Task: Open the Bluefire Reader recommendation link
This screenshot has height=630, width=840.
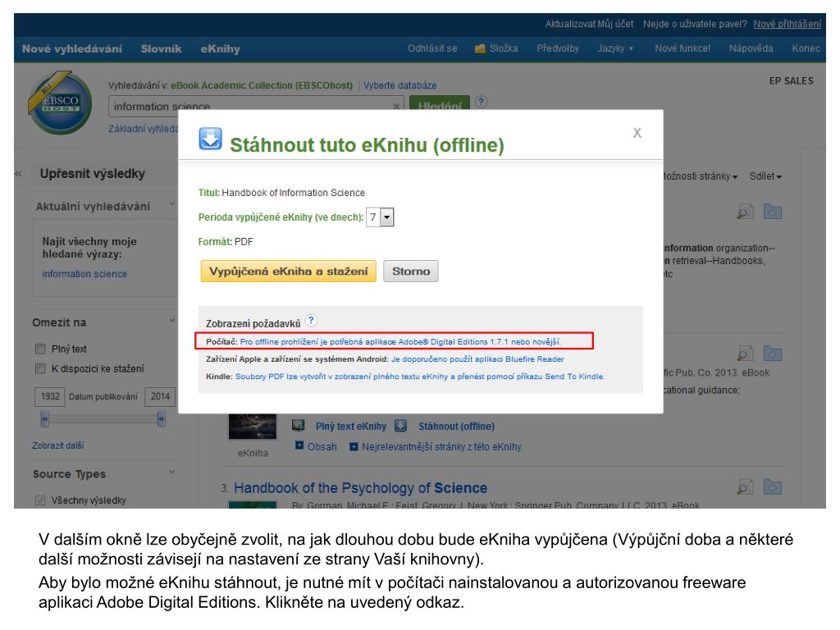Action: point(477,359)
